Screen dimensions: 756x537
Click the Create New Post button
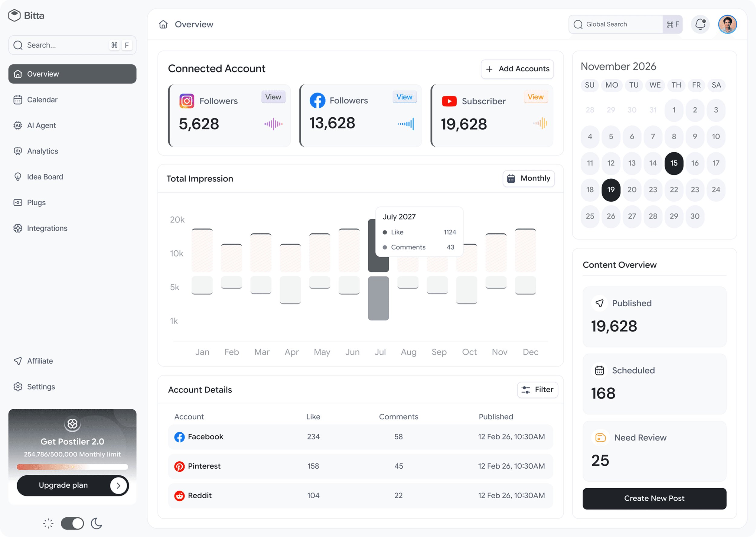[x=654, y=498]
